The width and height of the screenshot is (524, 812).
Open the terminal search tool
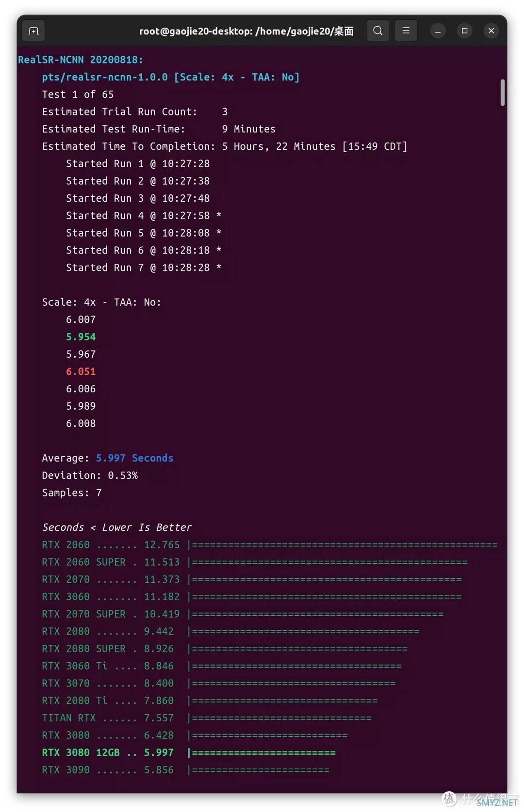377,31
